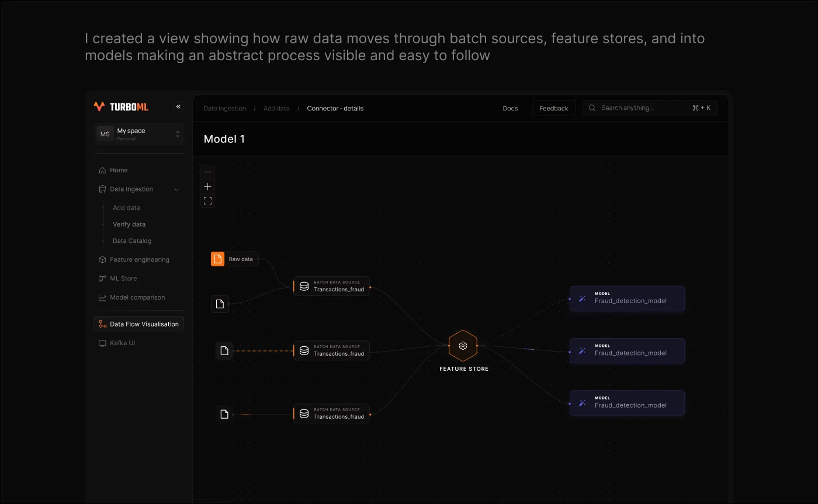Open the Docs link
The height and width of the screenshot is (504, 818).
[510, 109]
